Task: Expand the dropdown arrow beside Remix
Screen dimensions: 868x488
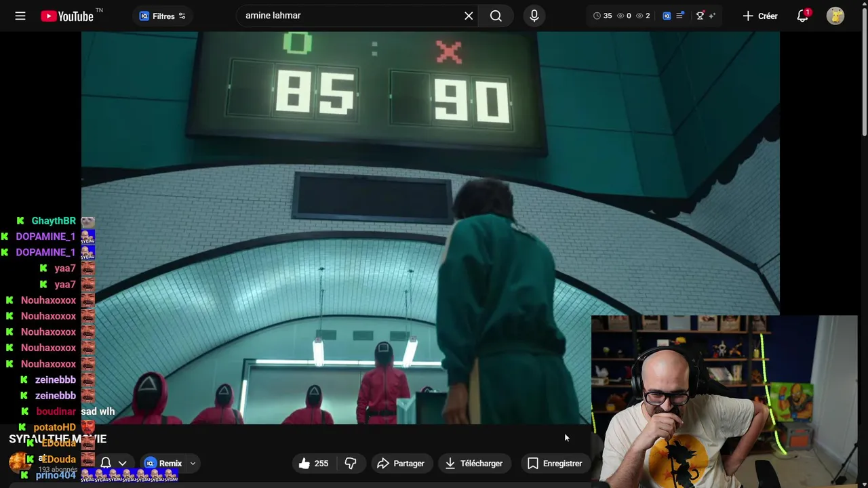Action: pos(193,464)
